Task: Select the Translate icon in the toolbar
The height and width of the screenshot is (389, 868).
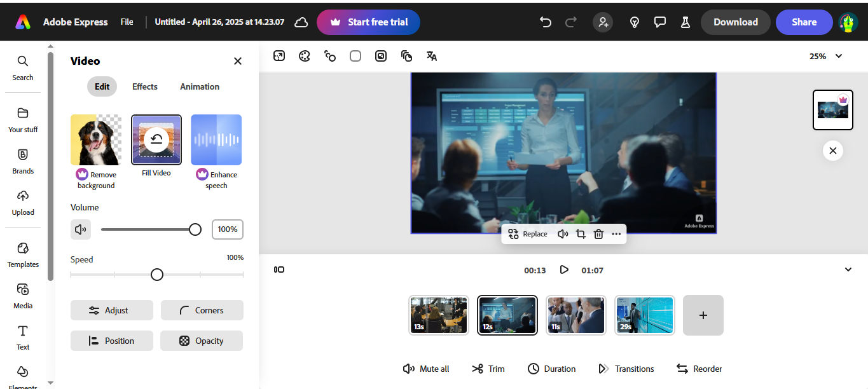Action: click(431, 56)
